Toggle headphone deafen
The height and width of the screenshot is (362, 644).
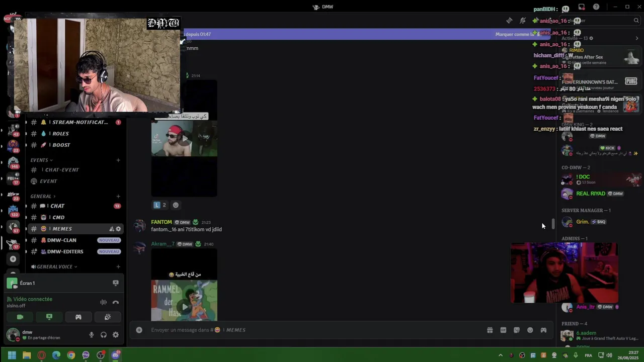[104, 335]
